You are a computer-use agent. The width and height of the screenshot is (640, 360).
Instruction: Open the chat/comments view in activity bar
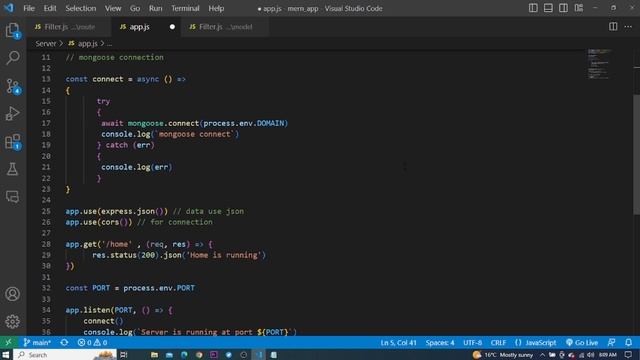(x=13, y=197)
